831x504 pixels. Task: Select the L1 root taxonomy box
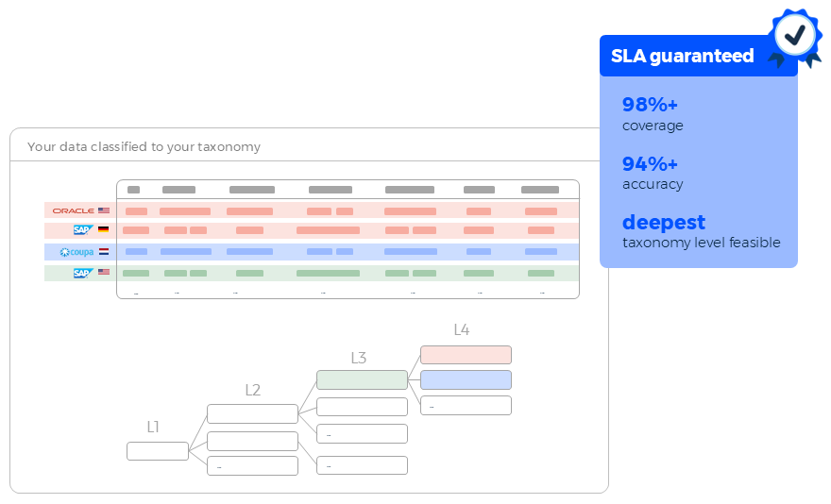pyautogui.click(x=158, y=451)
